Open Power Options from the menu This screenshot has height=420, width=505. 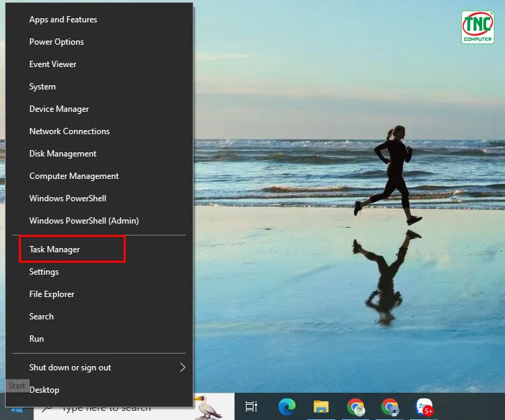(x=99, y=42)
